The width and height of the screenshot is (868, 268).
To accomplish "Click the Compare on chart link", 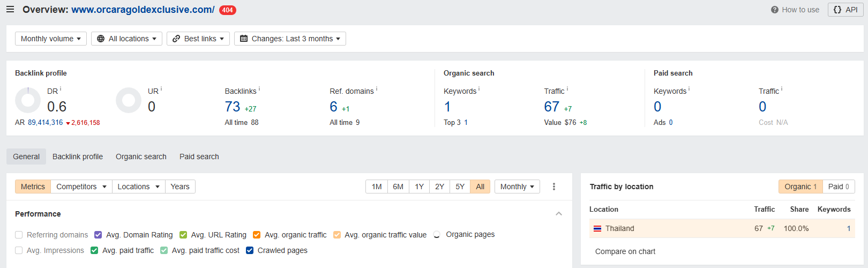I will (x=625, y=251).
